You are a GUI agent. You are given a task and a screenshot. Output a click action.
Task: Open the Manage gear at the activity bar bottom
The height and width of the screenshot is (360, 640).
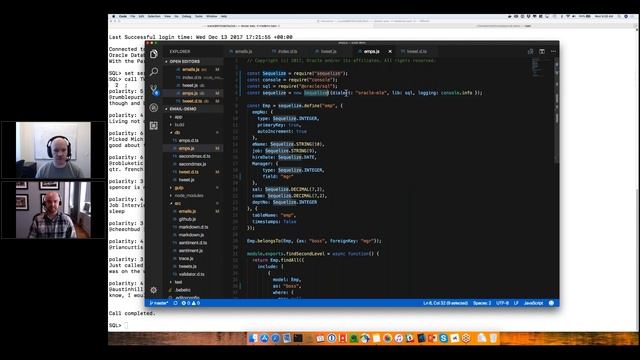point(153,290)
